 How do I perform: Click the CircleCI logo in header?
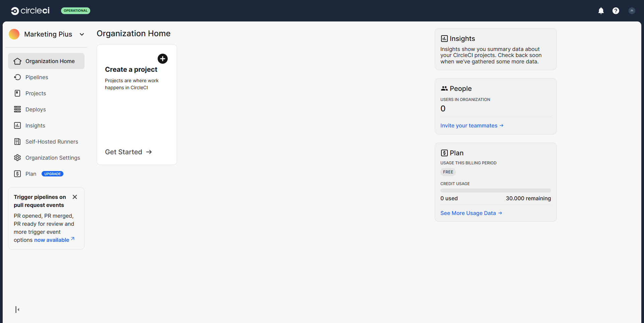(x=30, y=11)
